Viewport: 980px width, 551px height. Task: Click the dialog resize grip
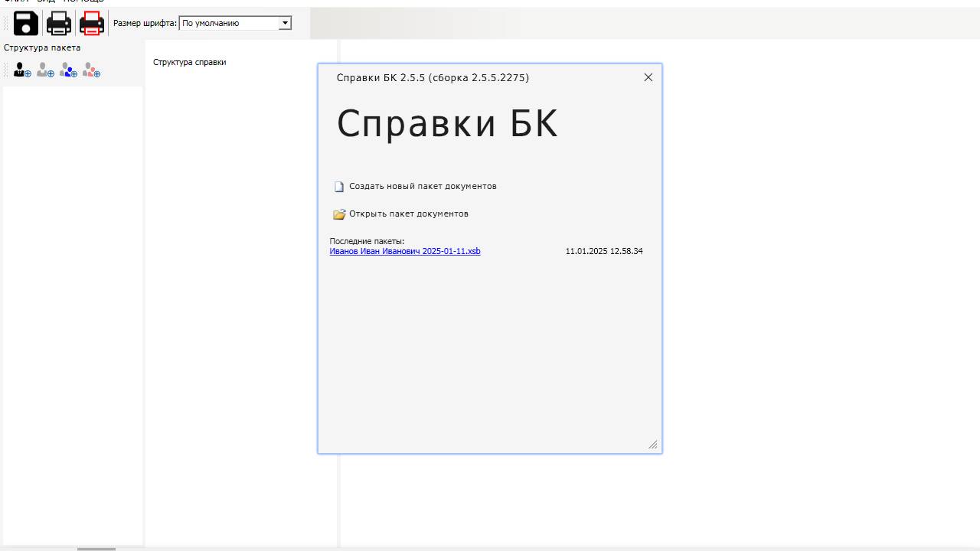click(x=653, y=445)
